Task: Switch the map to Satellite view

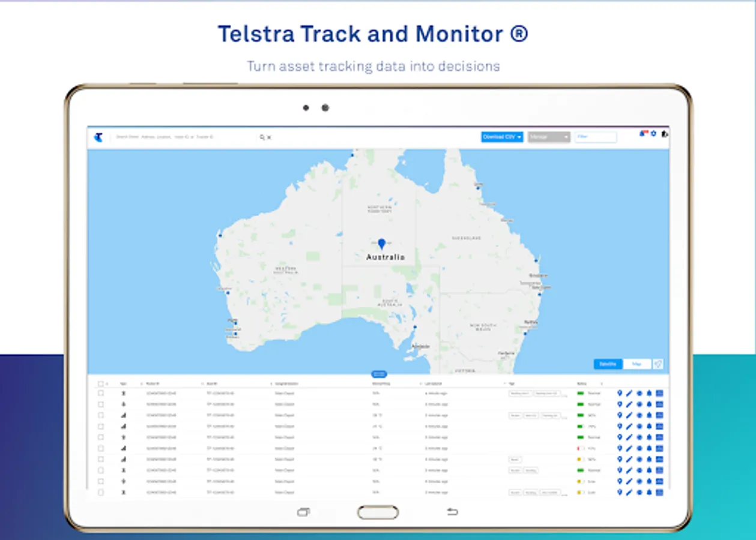Action: pos(608,364)
